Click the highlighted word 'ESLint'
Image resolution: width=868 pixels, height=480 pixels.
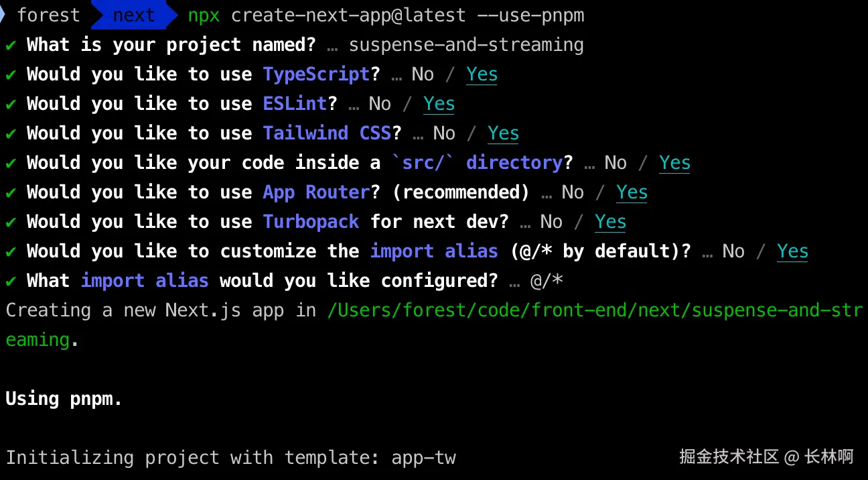(x=295, y=104)
